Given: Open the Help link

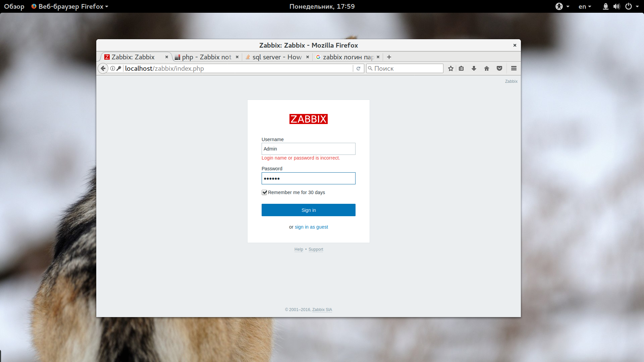Looking at the screenshot, I should (299, 249).
